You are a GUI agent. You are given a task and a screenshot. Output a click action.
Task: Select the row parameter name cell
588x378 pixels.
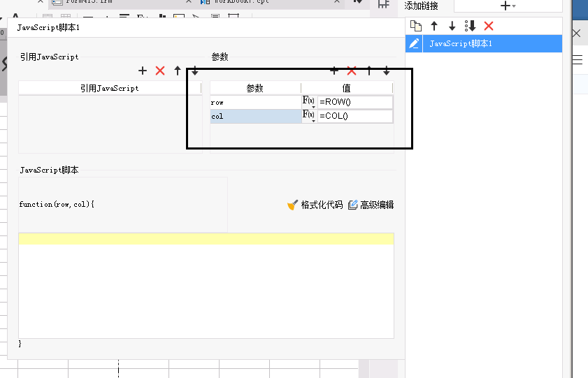coord(256,102)
